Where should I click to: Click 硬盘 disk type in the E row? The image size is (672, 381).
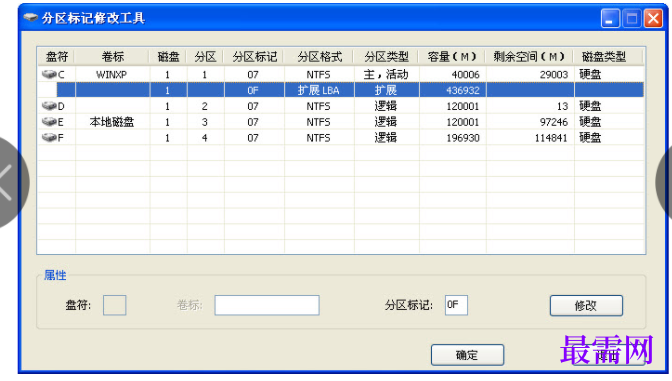(x=590, y=122)
